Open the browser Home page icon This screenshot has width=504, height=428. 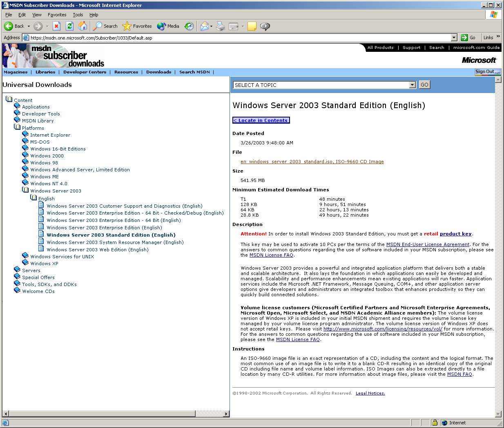(83, 26)
